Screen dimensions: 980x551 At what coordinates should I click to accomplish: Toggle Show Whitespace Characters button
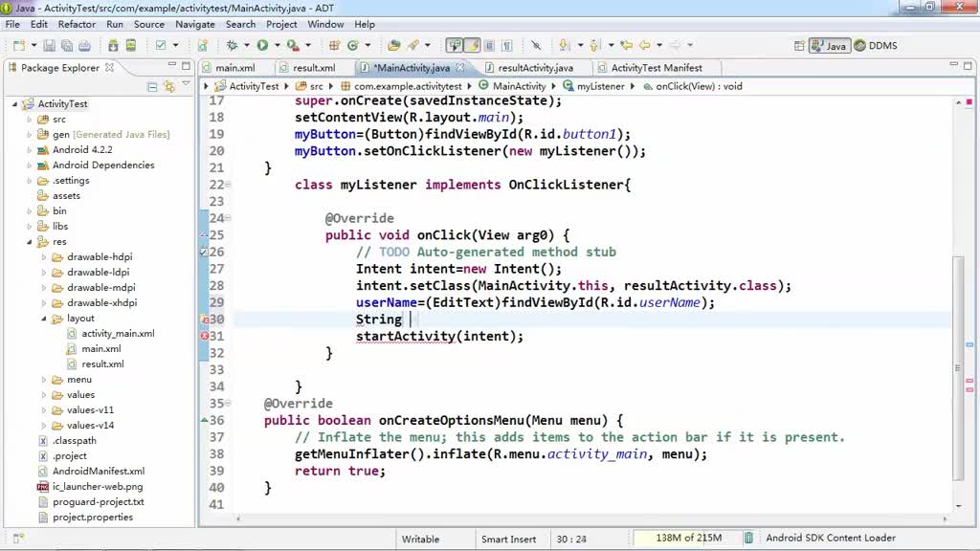507,46
